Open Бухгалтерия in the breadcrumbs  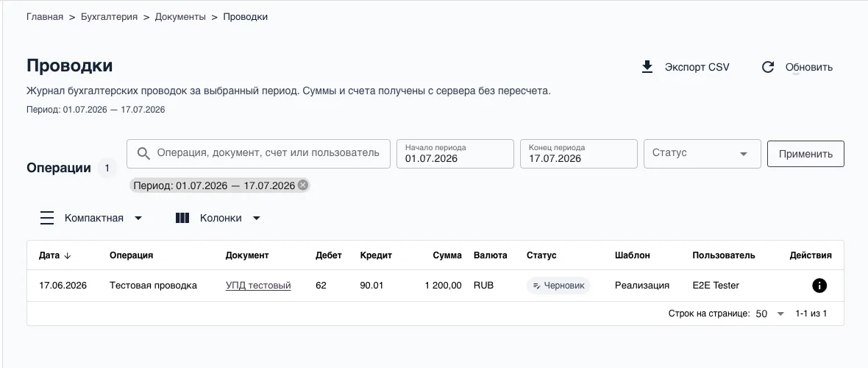click(x=109, y=17)
